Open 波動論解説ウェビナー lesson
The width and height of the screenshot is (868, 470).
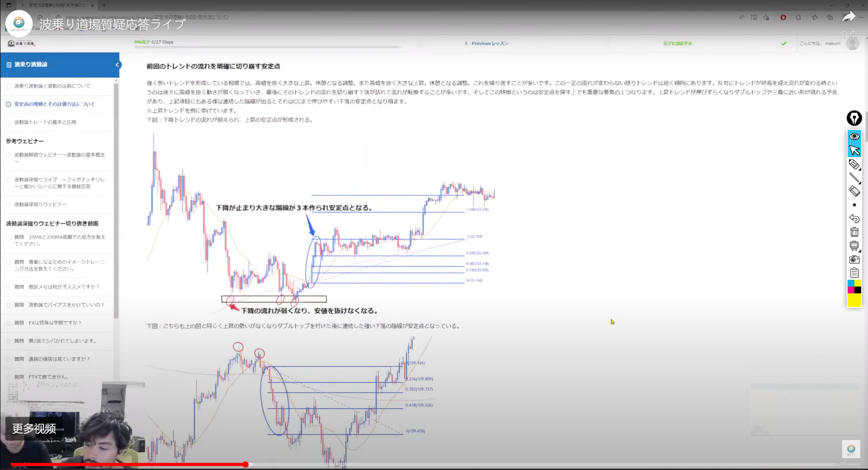(59, 158)
